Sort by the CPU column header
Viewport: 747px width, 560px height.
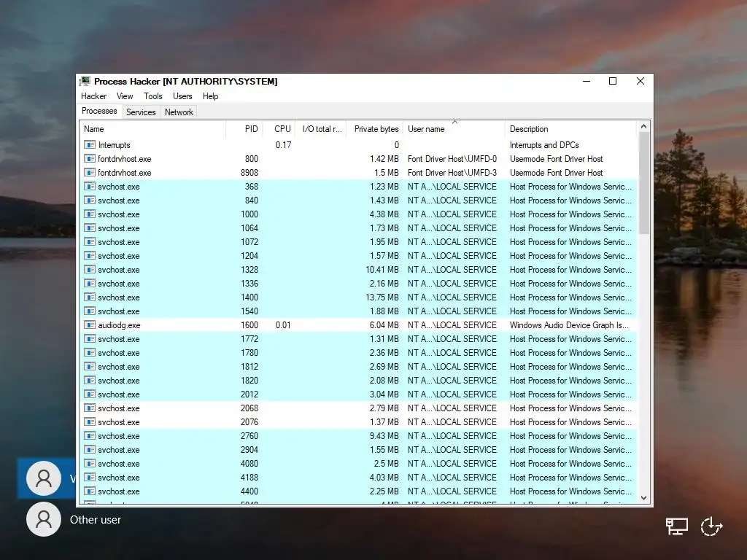click(x=279, y=129)
